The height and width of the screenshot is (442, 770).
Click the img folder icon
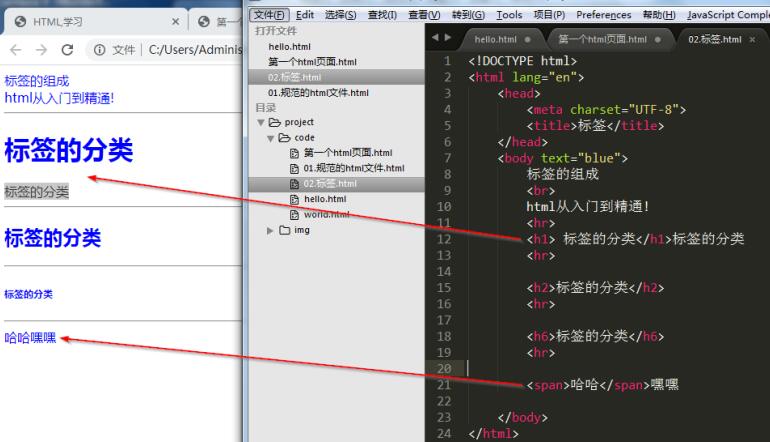tap(284, 230)
